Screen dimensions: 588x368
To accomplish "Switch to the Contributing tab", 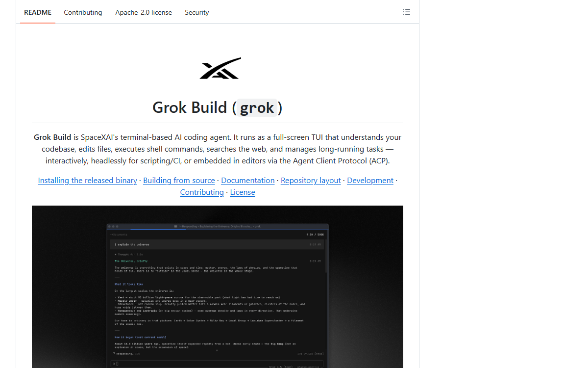I will pyautogui.click(x=83, y=12).
